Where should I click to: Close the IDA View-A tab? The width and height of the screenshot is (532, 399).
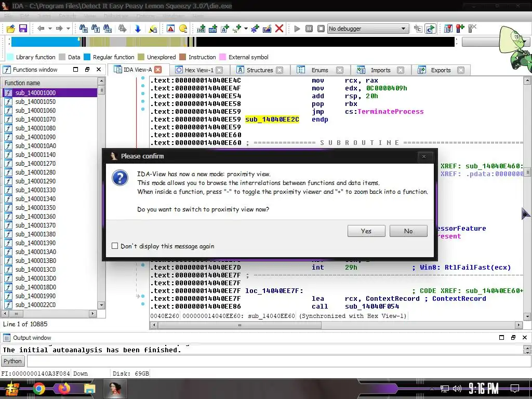click(x=158, y=70)
